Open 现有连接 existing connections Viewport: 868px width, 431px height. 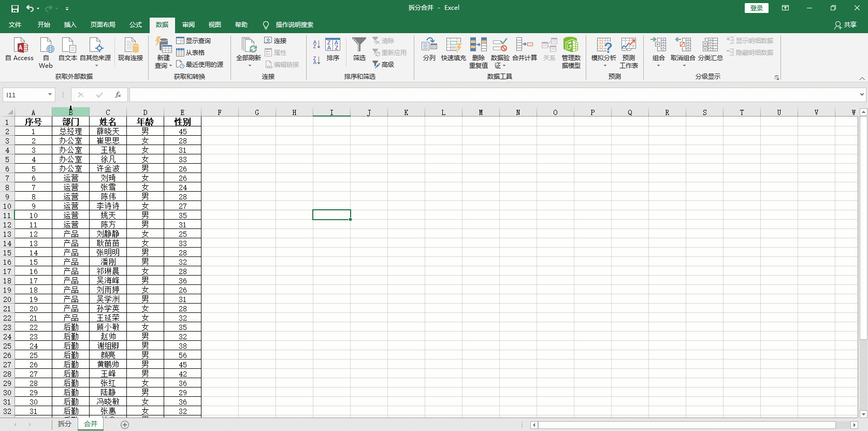(131, 50)
